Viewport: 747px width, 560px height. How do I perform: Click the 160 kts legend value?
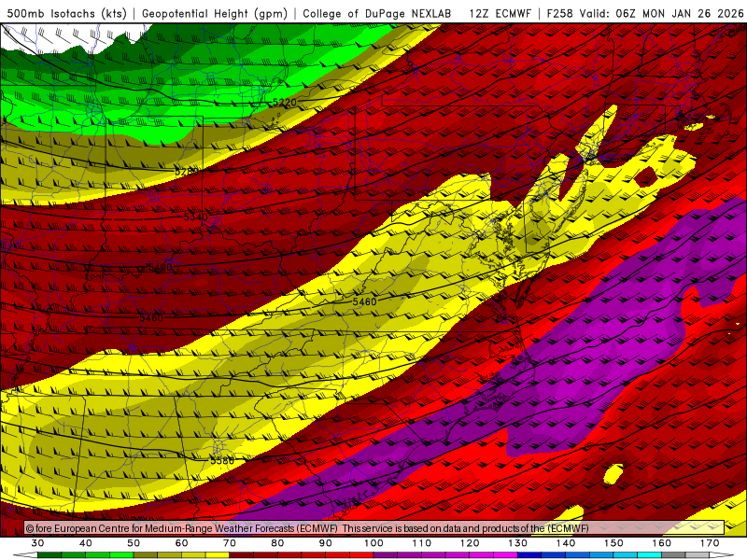click(662, 543)
